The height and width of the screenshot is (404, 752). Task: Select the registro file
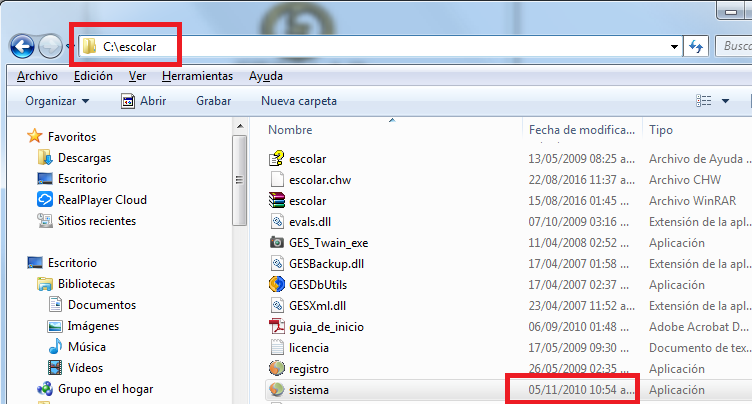tap(308, 368)
